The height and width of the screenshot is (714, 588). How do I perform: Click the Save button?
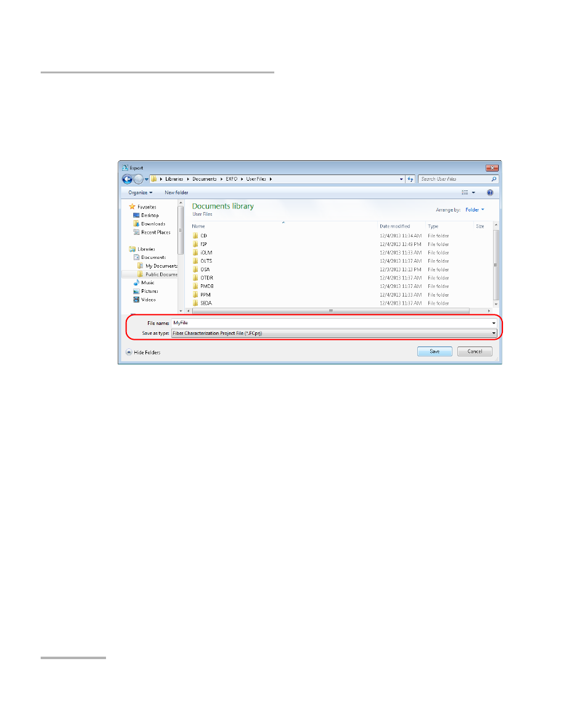(x=435, y=351)
